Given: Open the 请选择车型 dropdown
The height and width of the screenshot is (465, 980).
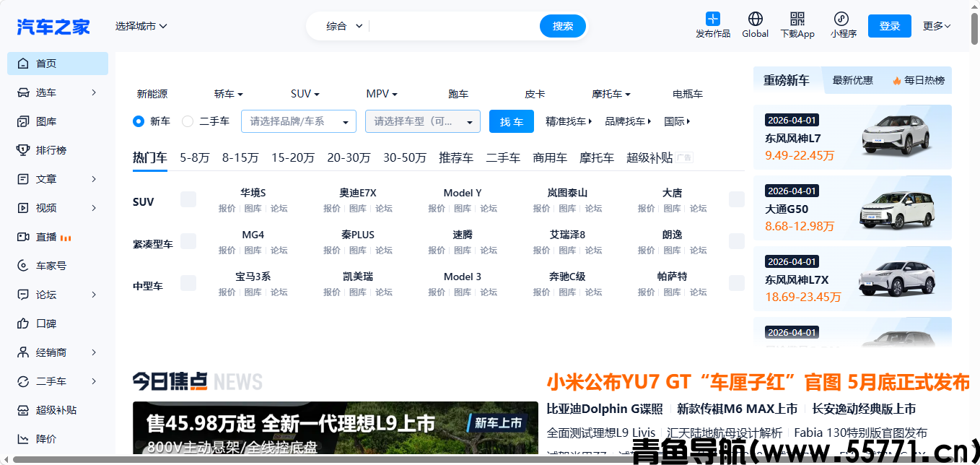Looking at the screenshot, I should tap(423, 121).
